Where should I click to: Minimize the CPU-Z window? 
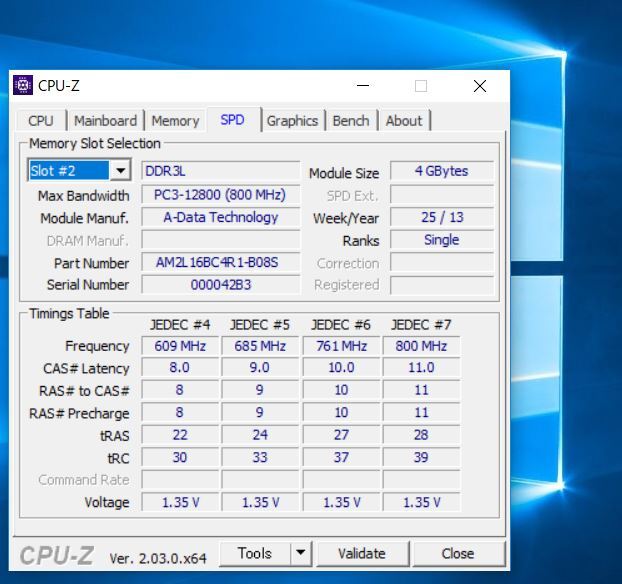pos(361,86)
